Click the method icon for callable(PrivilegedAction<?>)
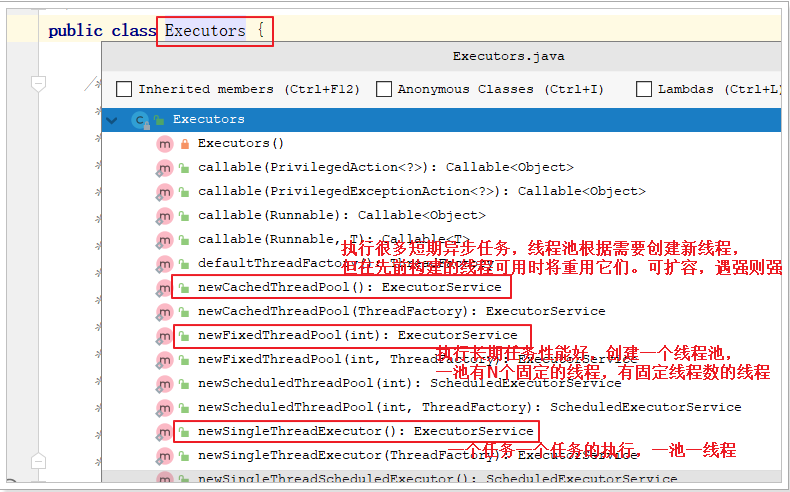The image size is (790, 492). coord(164,168)
